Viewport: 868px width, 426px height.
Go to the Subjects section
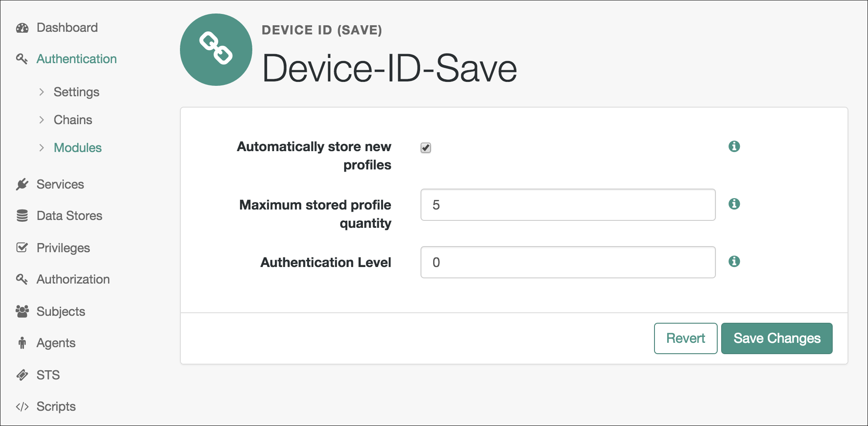[61, 311]
